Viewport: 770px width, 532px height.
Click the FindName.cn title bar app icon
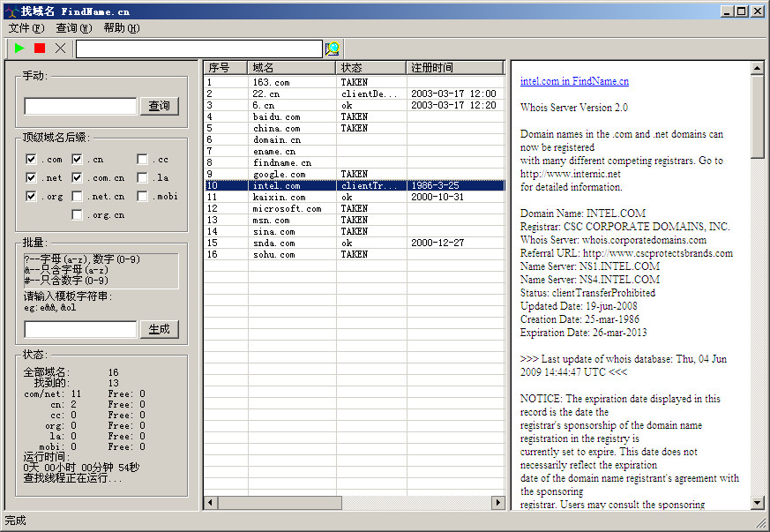pos(11,11)
